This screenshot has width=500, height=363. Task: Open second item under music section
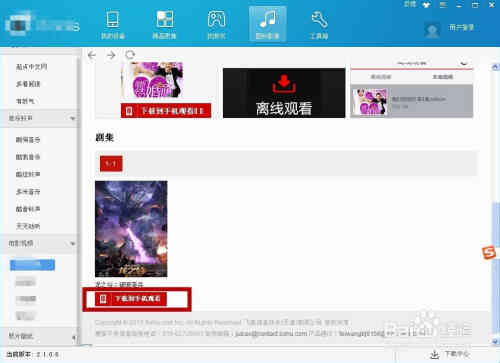(x=28, y=157)
